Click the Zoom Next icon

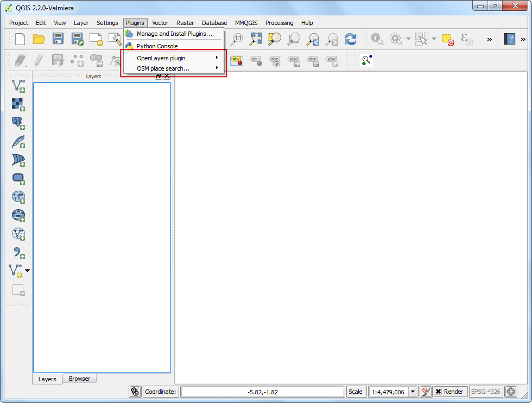click(332, 39)
